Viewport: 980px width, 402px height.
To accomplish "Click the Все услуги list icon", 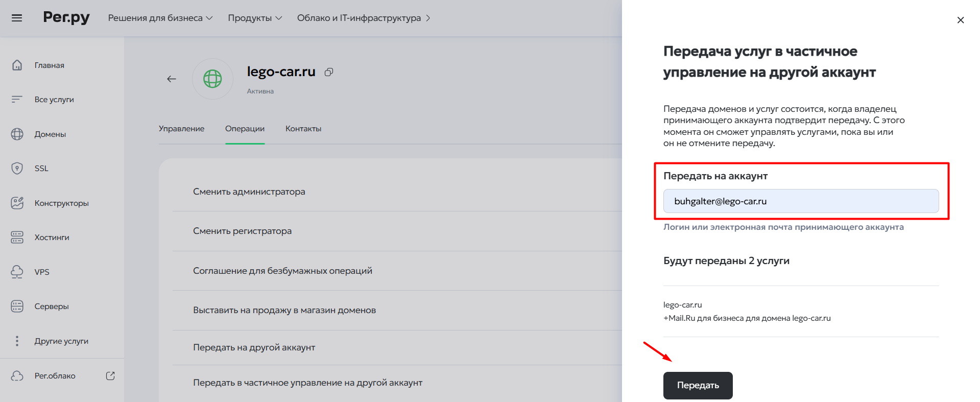I will pos(17,99).
